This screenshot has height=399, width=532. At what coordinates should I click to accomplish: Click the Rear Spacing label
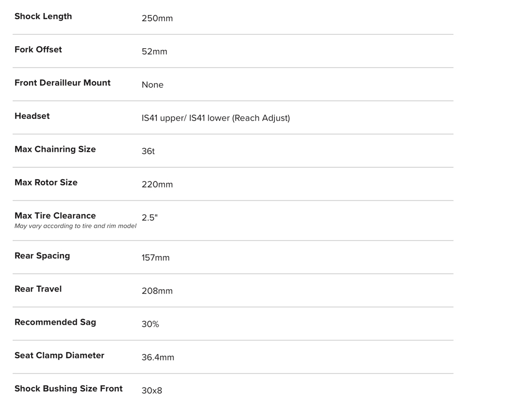click(x=42, y=256)
